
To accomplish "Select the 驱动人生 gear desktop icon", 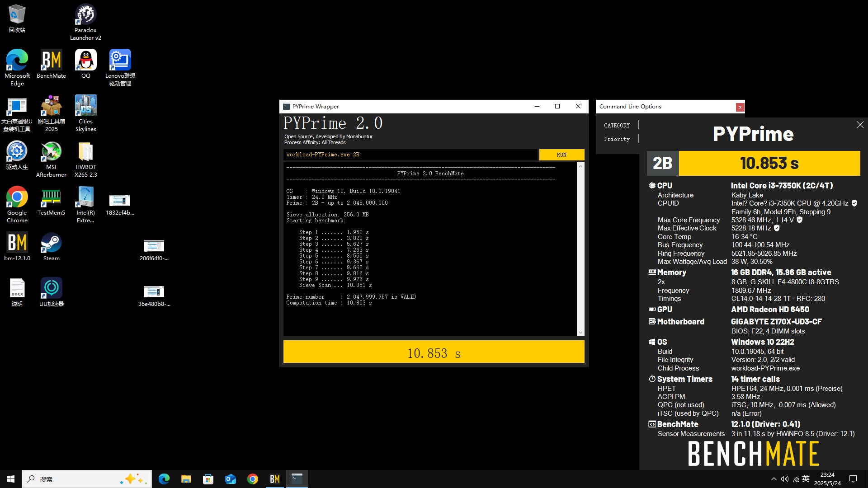I will (x=17, y=155).
